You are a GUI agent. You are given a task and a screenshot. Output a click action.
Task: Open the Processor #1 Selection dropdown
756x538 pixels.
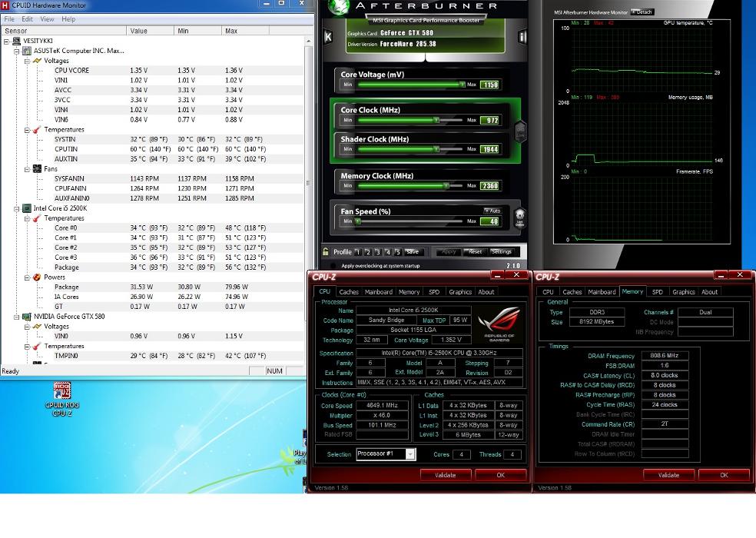tap(410, 454)
